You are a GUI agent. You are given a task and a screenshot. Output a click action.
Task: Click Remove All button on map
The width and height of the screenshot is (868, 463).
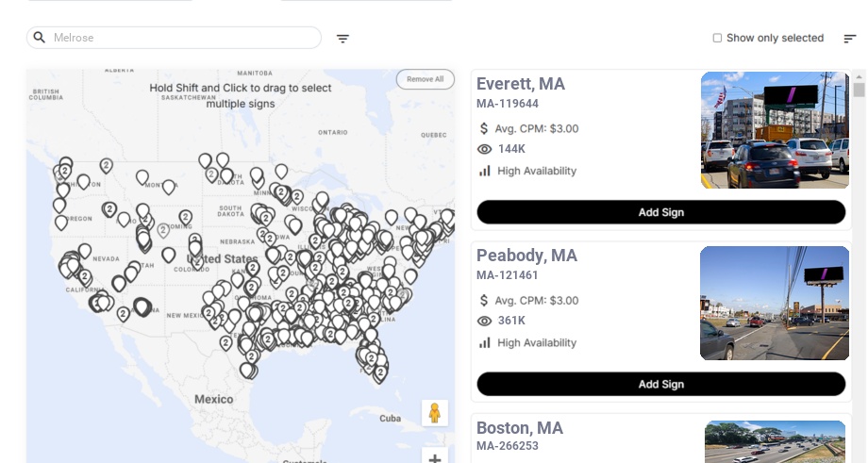coord(425,79)
